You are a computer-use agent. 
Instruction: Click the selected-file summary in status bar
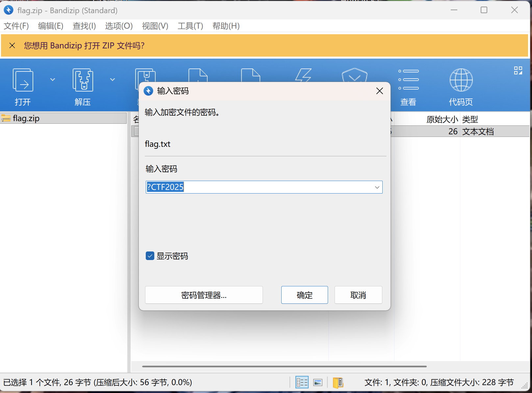click(x=98, y=382)
